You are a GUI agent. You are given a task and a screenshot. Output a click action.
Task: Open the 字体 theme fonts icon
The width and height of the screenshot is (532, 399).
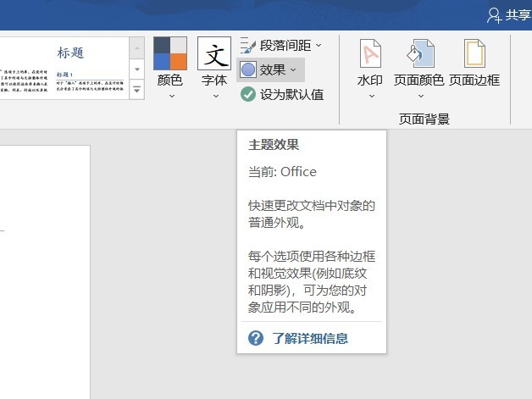point(214,53)
